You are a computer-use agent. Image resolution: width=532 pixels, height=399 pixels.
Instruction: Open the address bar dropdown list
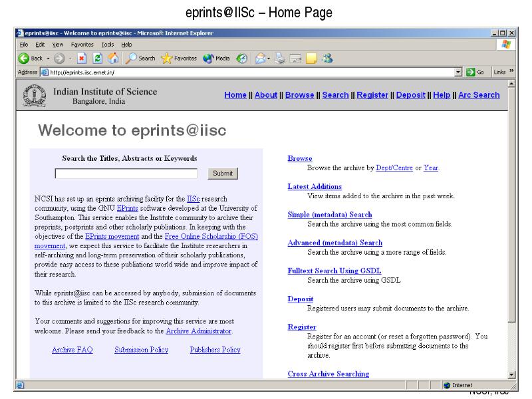click(458, 72)
